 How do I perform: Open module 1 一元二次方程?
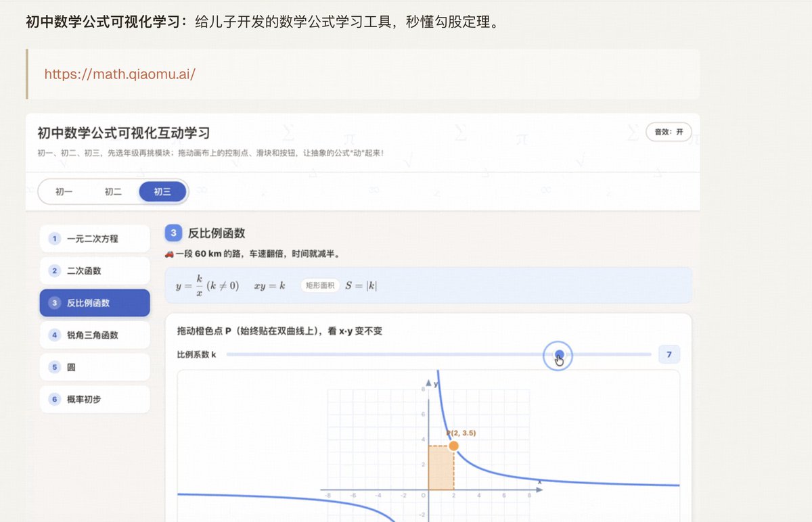point(95,239)
